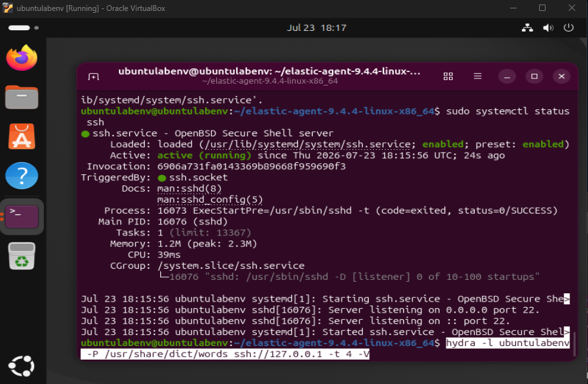Open the Files manager dock icon
588x384 pixels.
click(22, 97)
